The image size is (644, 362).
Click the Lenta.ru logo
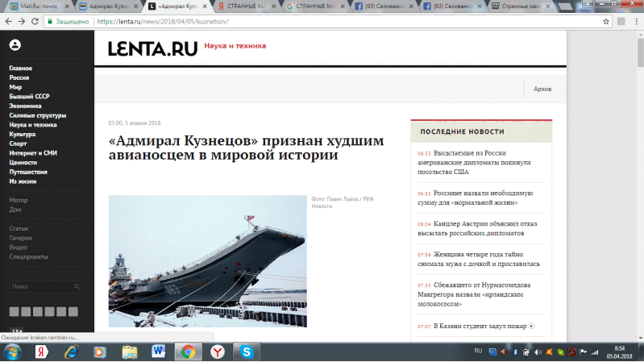[152, 49]
